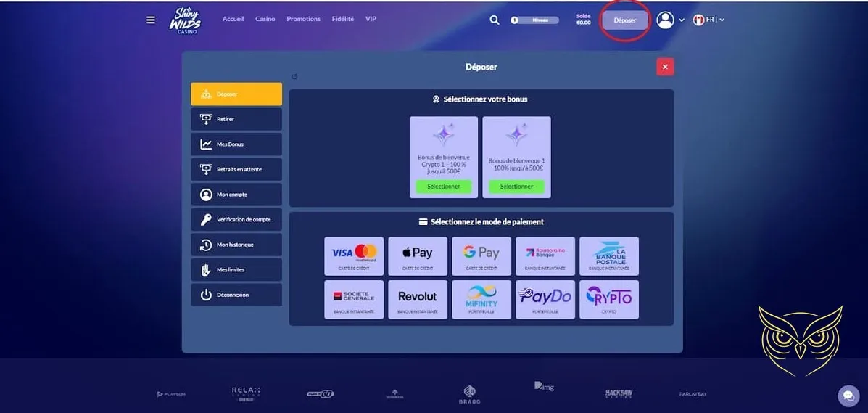This screenshot has width=868, height=413.
Task: Select the Crypto welcome bonus Sélectionner button
Action: 443,187
